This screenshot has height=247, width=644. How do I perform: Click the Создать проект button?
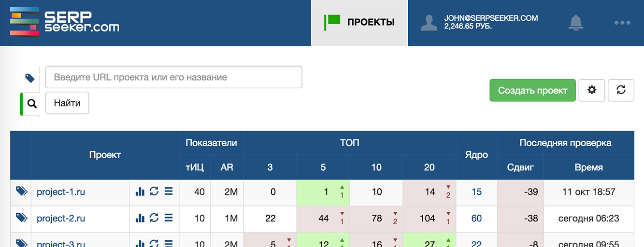532,90
